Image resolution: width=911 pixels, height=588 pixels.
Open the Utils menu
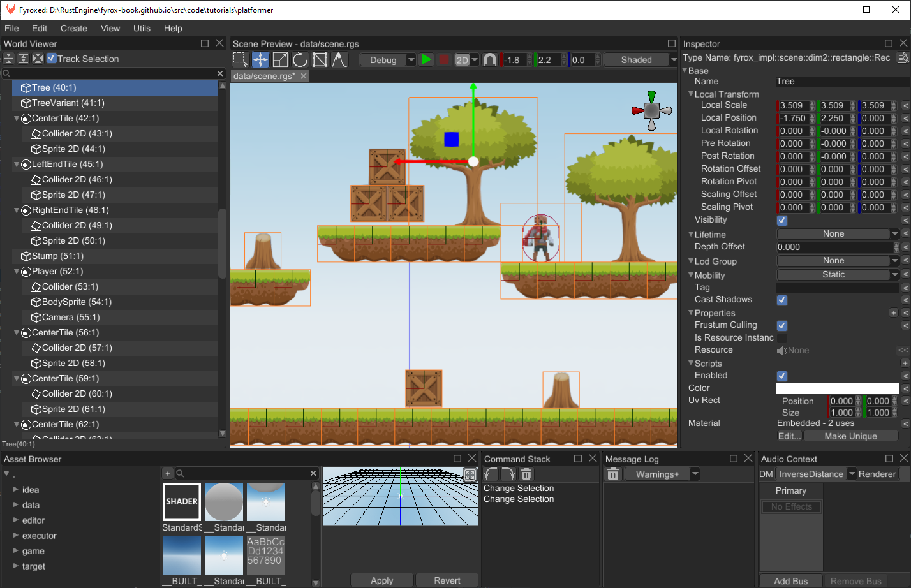[x=142, y=28]
